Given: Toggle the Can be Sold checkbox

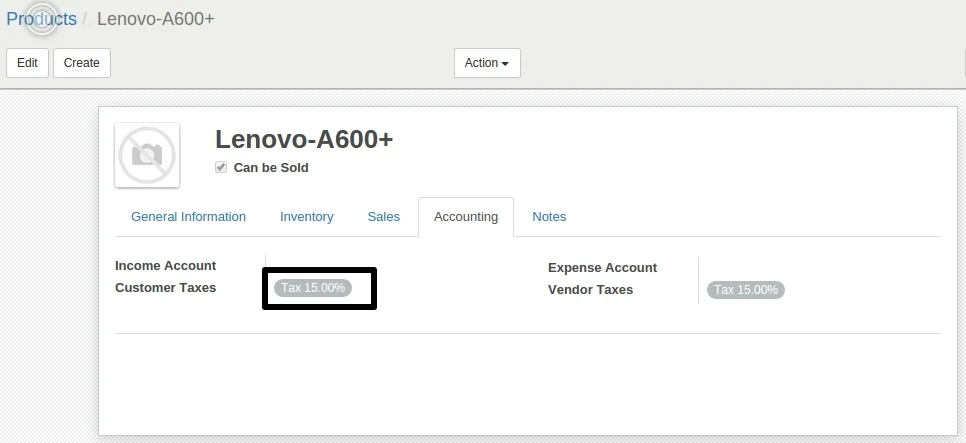Looking at the screenshot, I should [221, 168].
